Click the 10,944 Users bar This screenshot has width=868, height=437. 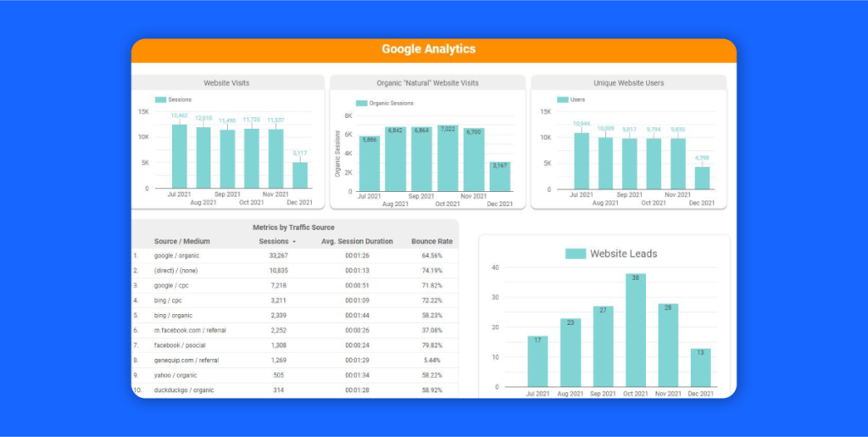(581, 160)
